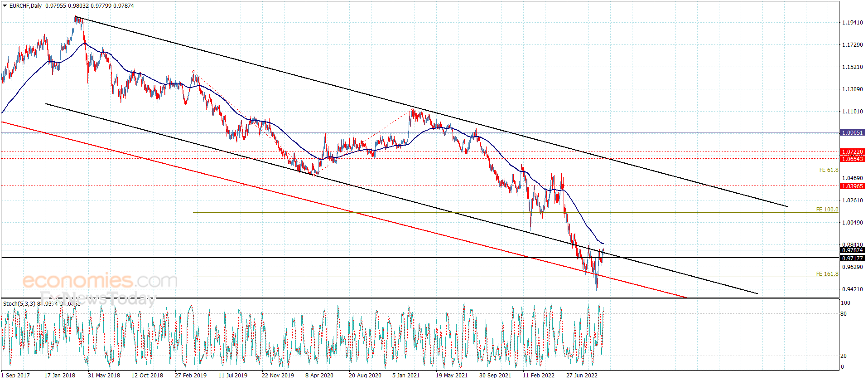Select the 80 level on Stochastic scale

point(844,314)
